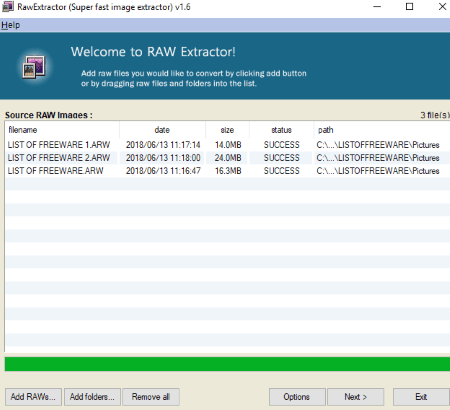
Task: Maximize the RawExtractor window
Action: coord(409,7)
